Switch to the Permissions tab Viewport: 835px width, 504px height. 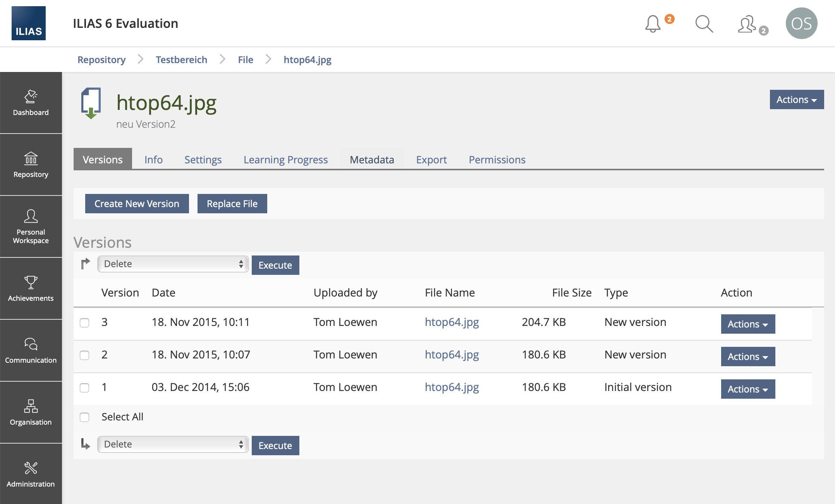(x=497, y=159)
